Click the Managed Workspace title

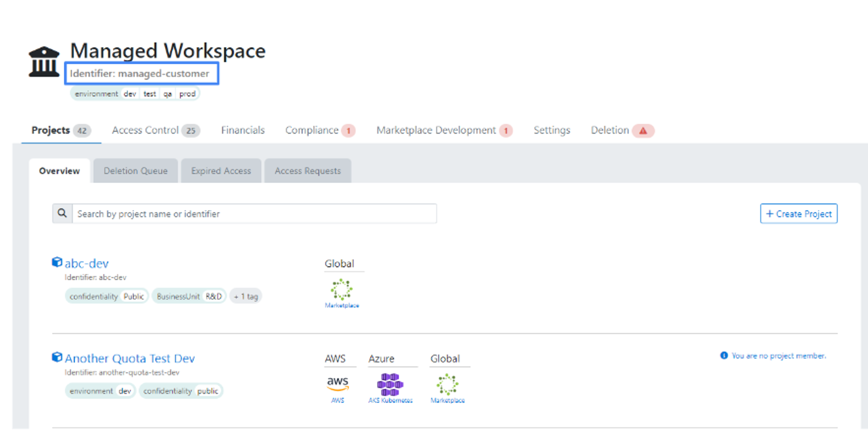tap(168, 51)
